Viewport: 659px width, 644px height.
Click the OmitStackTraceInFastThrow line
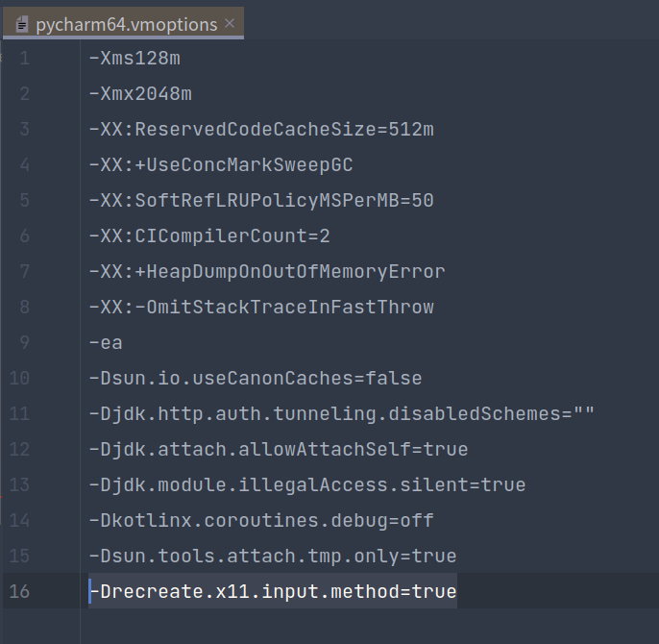(x=261, y=307)
